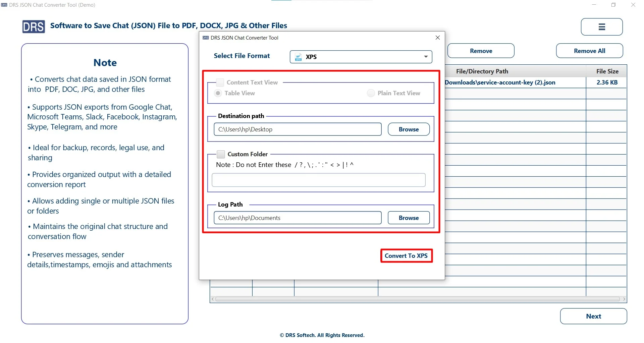Open the hamburger menu
Image resolution: width=644 pixels, height=343 pixels.
601,27
